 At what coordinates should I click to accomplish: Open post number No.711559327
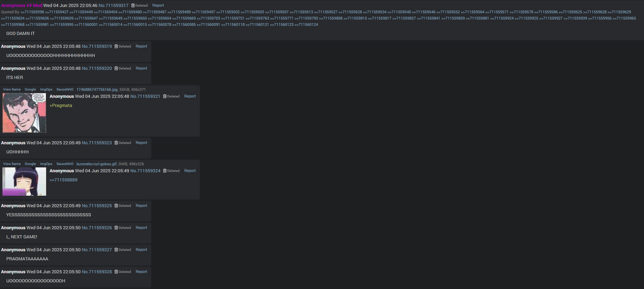[x=97, y=250]
